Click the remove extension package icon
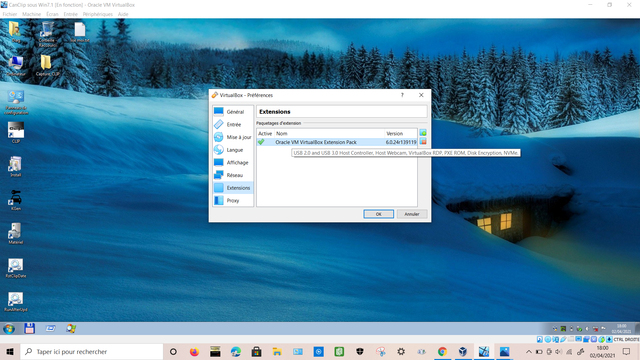 click(423, 142)
